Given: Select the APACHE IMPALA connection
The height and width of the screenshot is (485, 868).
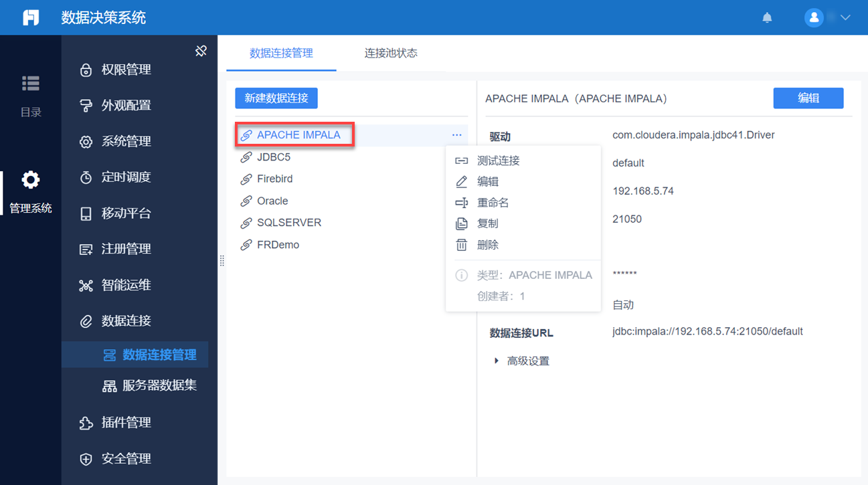Looking at the screenshot, I should click(x=298, y=135).
